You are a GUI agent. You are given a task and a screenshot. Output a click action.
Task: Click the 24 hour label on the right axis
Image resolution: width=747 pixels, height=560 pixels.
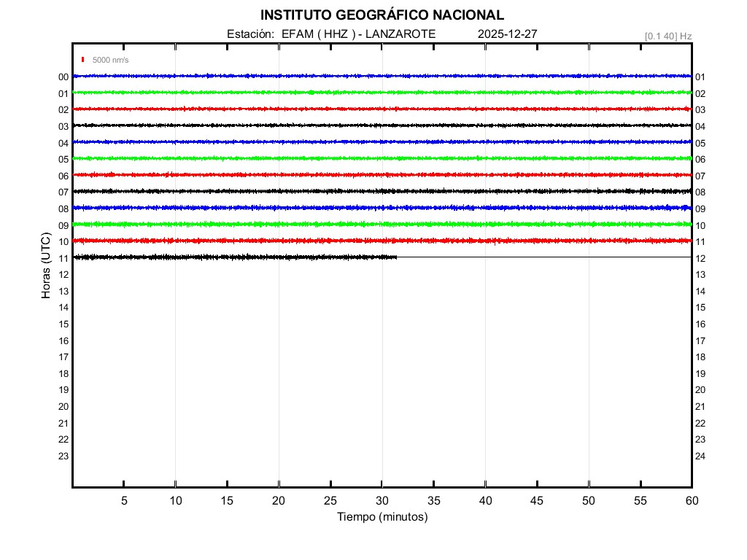700,456
